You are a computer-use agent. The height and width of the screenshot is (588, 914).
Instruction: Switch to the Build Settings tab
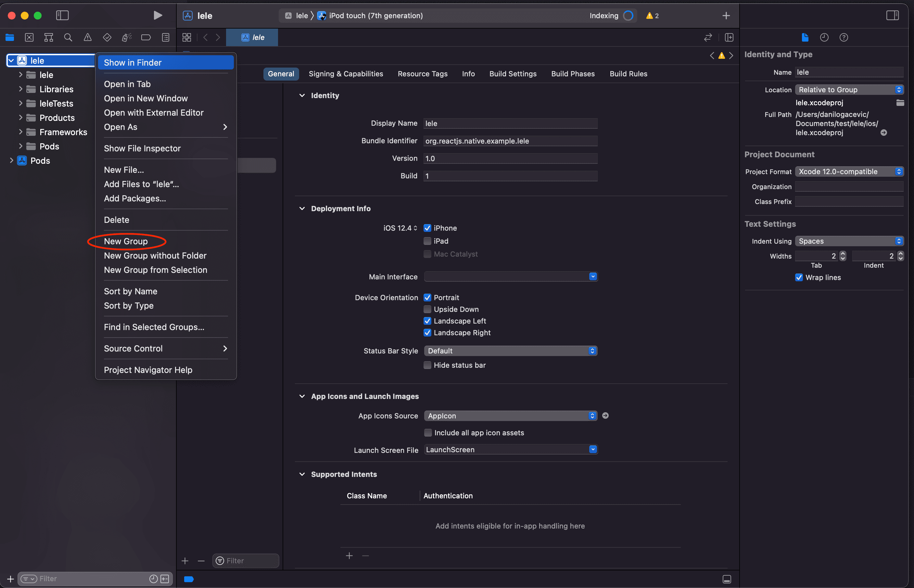[513, 74]
